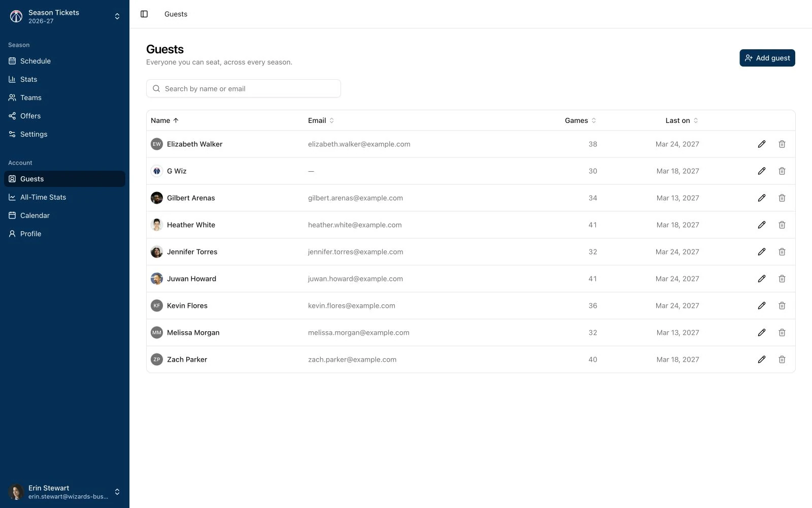Delete Zach Parker using the trash icon
Image resolution: width=812 pixels, height=508 pixels.
pos(782,360)
